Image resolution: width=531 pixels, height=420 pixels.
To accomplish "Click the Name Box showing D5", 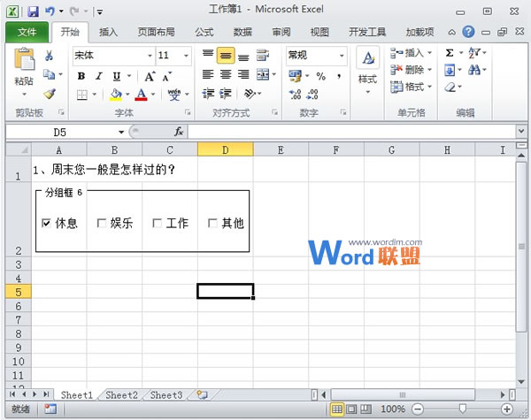I will [x=60, y=131].
